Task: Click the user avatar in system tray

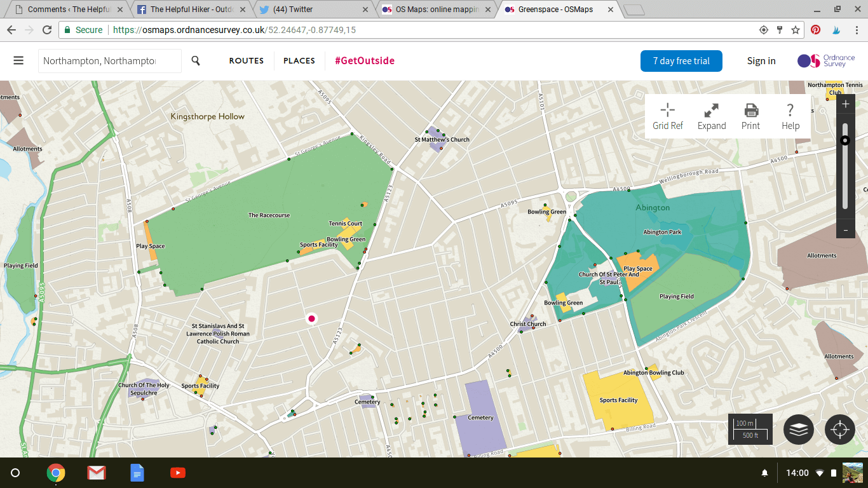Action: click(852, 473)
